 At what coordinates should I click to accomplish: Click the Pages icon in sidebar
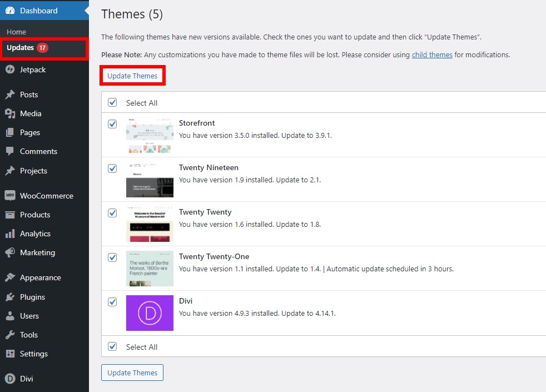tap(10, 132)
